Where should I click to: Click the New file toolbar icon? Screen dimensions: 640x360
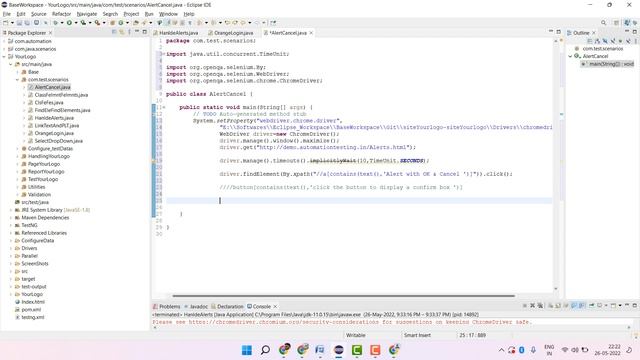pos(6,23)
